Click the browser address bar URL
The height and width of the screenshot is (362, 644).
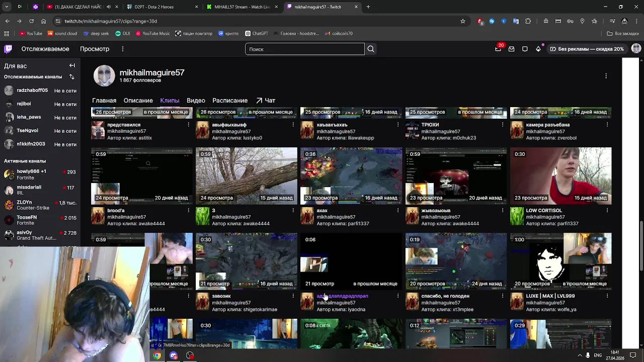coord(111,21)
